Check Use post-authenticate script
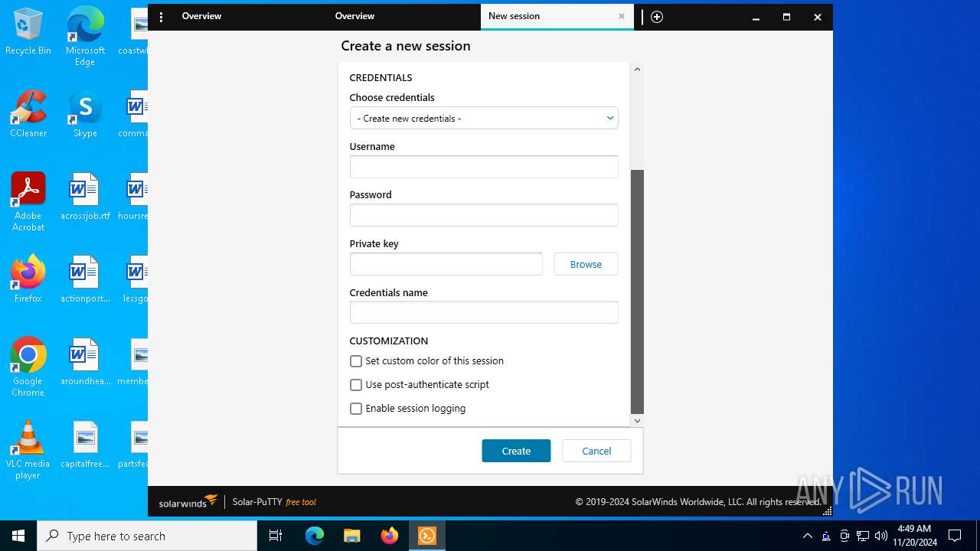The image size is (980, 551). (356, 385)
